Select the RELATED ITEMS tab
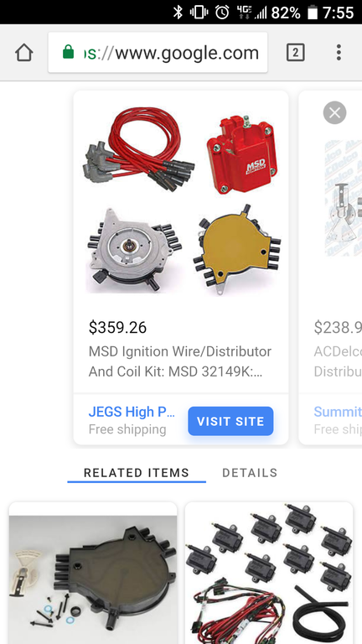This screenshot has height=644, width=362. coord(137,473)
